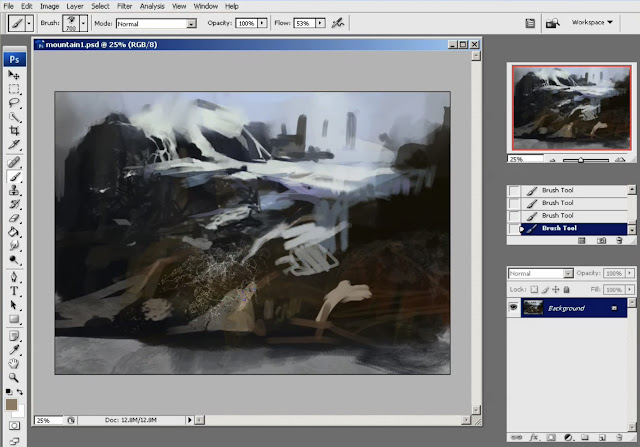Image resolution: width=640 pixels, height=447 pixels.
Task: Open the layer Fill arrow
Action: click(630, 289)
